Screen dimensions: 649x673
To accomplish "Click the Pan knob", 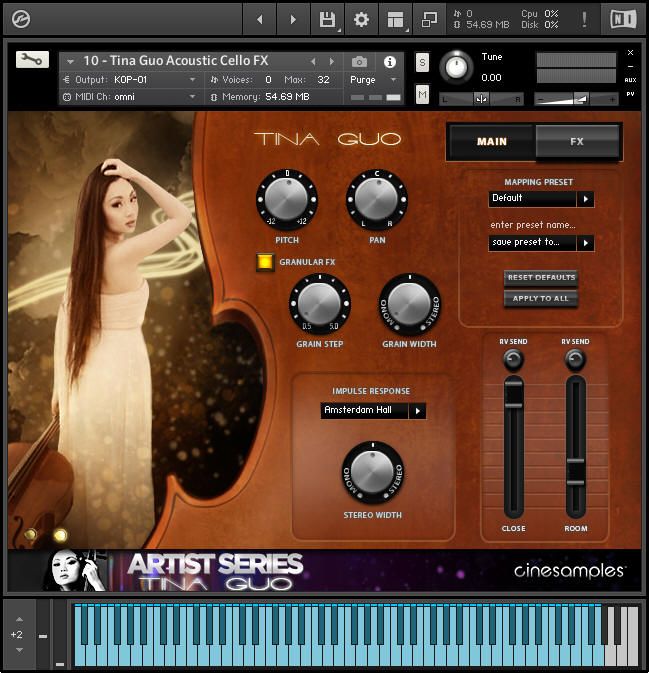I will click(377, 200).
